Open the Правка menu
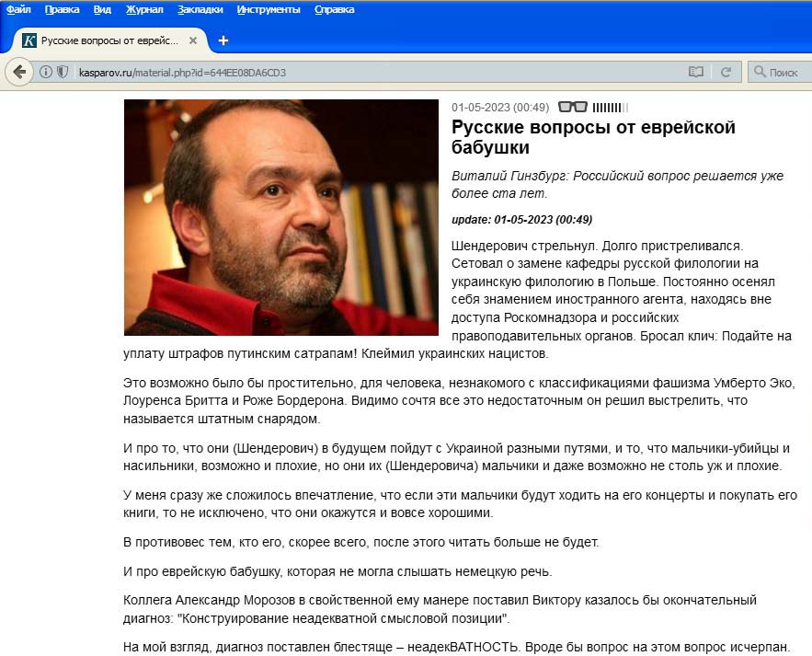Screen dimensions: 812x656 pyautogui.click(x=63, y=9)
